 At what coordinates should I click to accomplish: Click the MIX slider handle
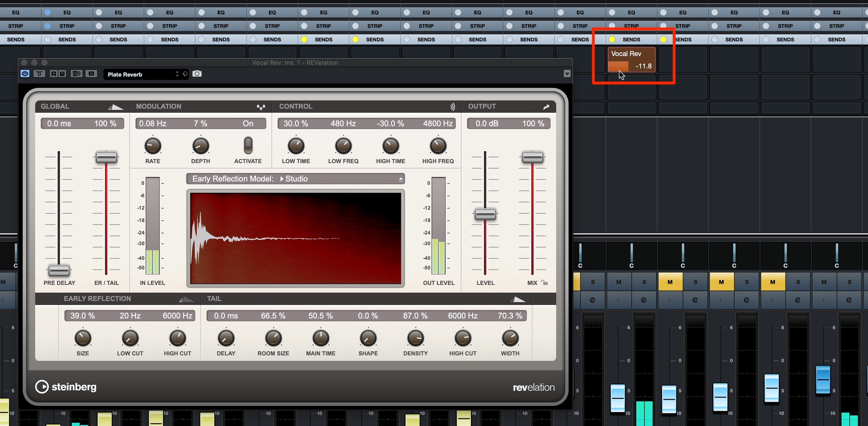(x=533, y=157)
